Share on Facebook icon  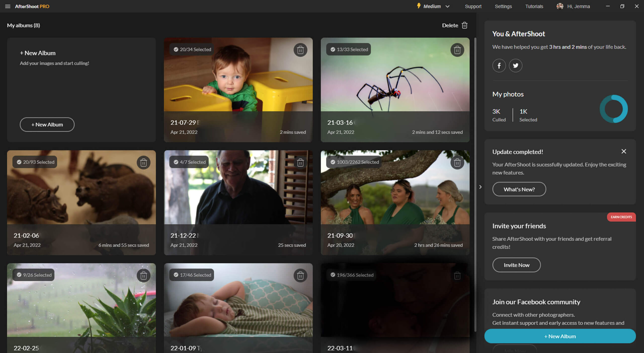click(x=499, y=65)
